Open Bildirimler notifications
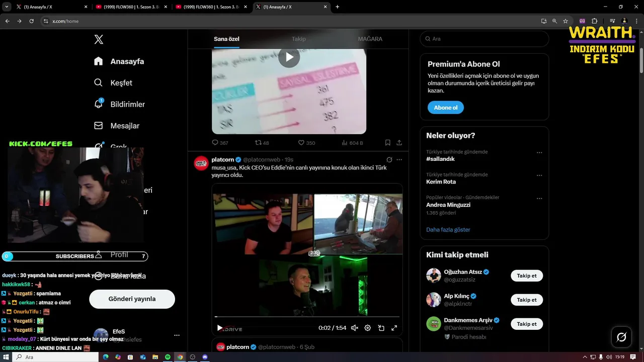644x362 pixels. (x=120, y=104)
